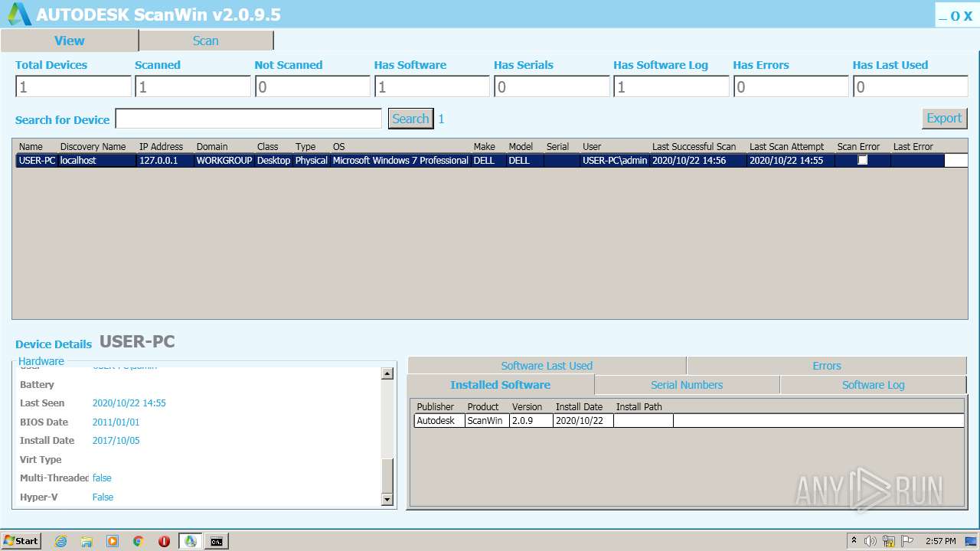980x551 pixels.
Task: Select the Installed Software tab
Action: (x=500, y=385)
